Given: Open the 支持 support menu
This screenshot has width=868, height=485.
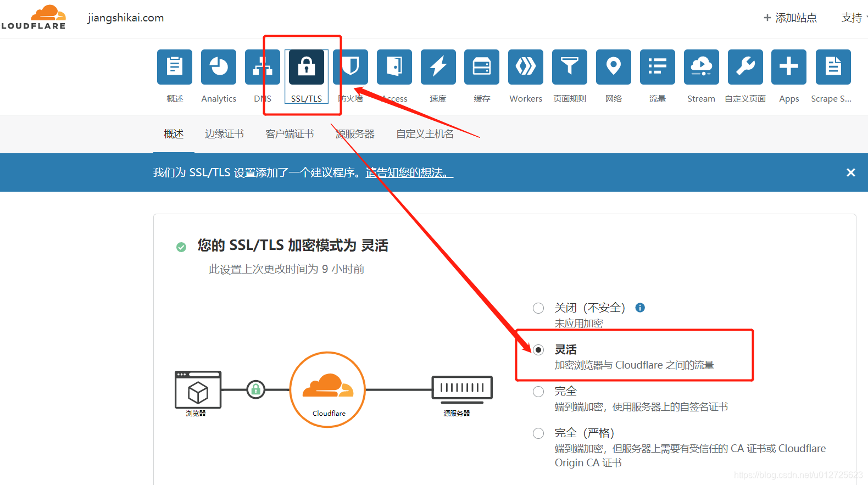Looking at the screenshot, I should point(854,18).
